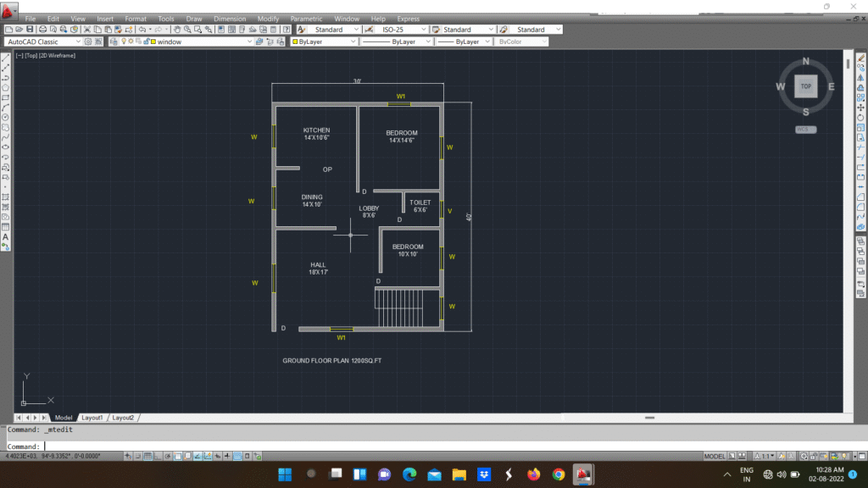Click Make Object's Layer Current icon
The height and width of the screenshot is (488, 868).
tap(259, 42)
